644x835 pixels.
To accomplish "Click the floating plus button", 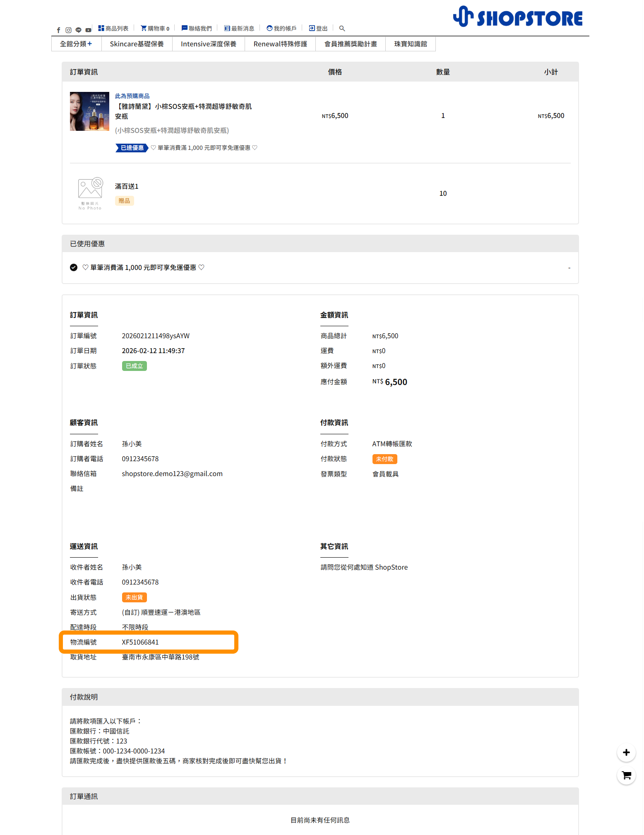I will coord(626,752).
